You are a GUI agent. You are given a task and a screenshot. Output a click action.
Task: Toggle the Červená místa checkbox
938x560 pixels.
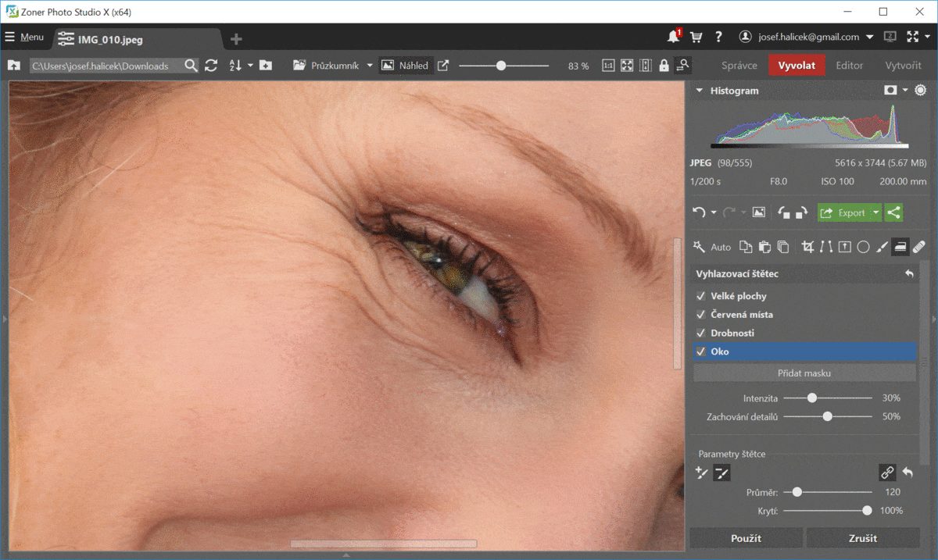coord(701,315)
